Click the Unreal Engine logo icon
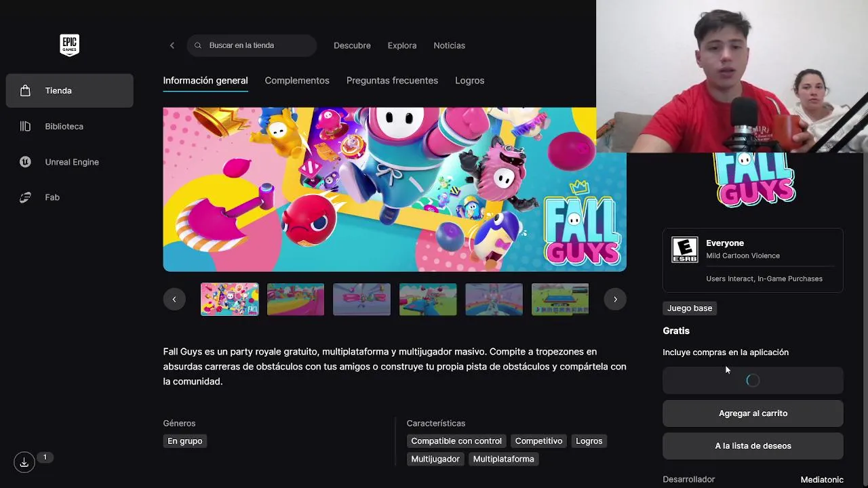 point(25,162)
